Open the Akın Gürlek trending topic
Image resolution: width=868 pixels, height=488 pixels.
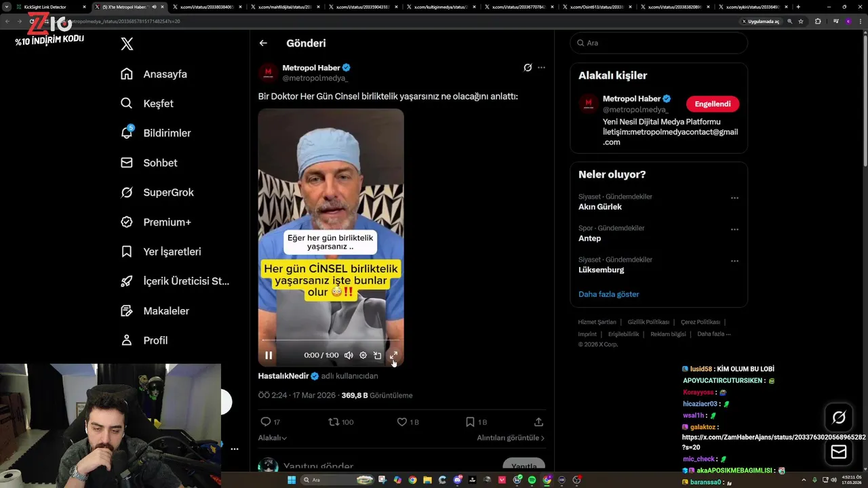(x=600, y=207)
